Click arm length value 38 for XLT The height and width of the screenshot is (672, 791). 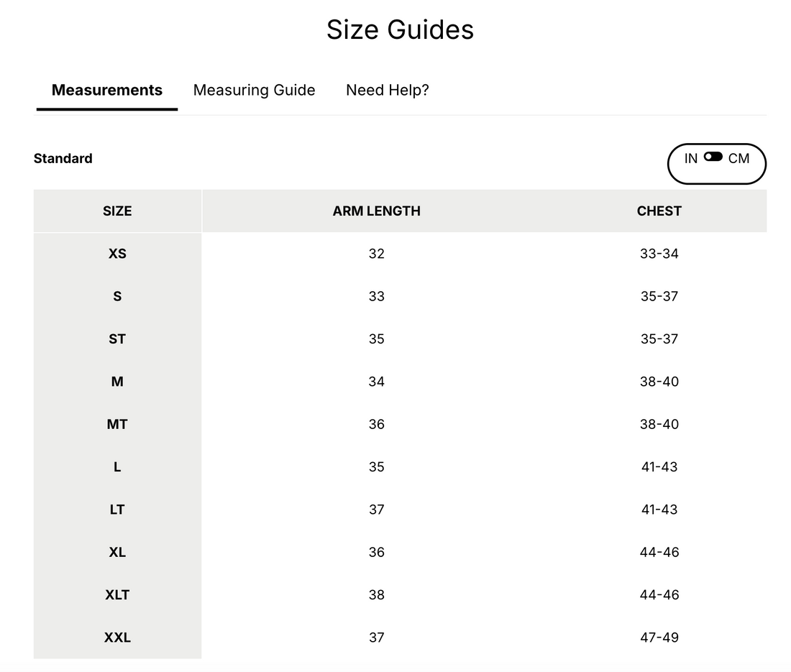coord(376,594)
